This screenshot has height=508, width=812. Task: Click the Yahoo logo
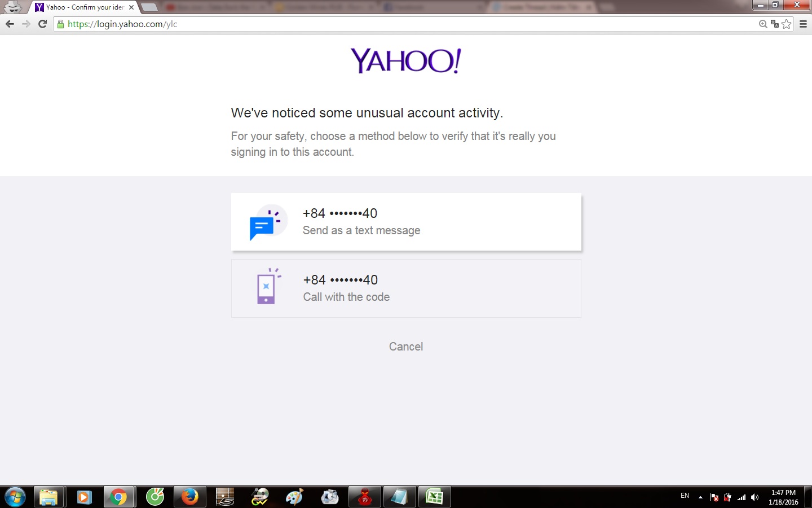(406, 60)
